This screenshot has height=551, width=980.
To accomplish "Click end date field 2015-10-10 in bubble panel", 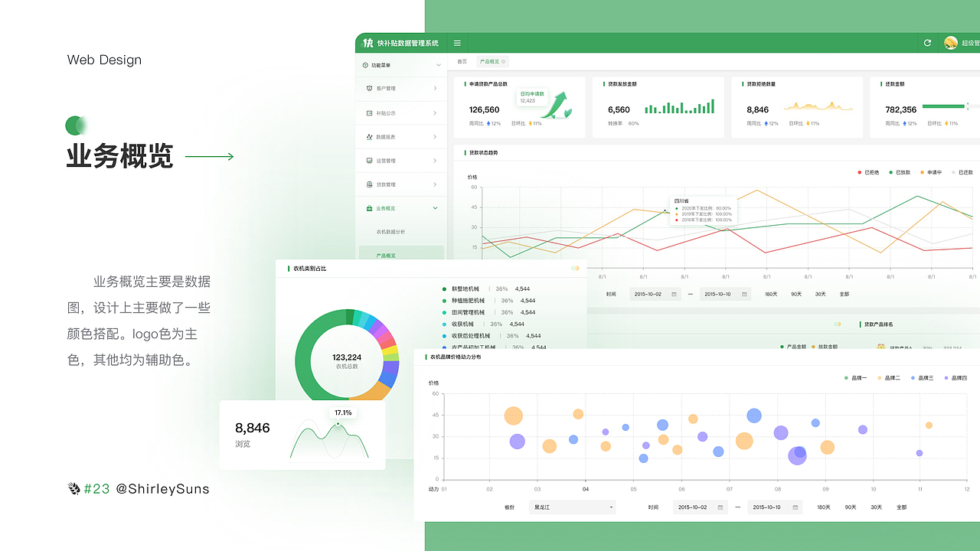I will (x=776, y=507).
